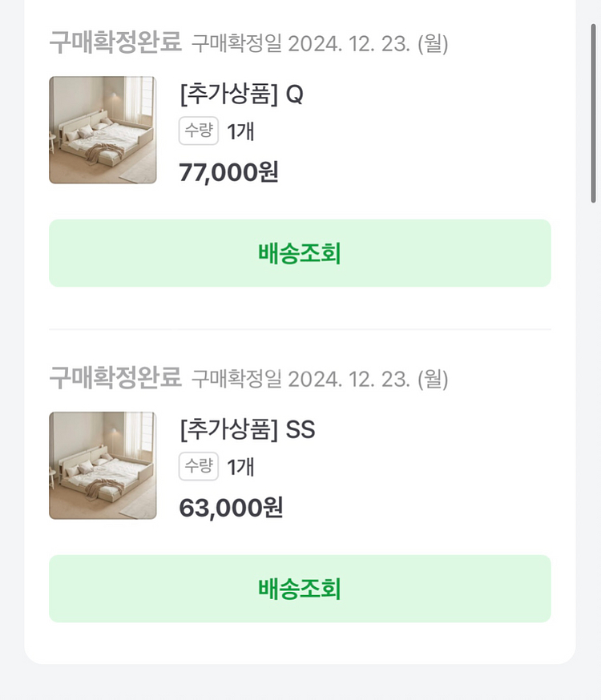Click the 63,000원 price

click(x=231, y=508)
